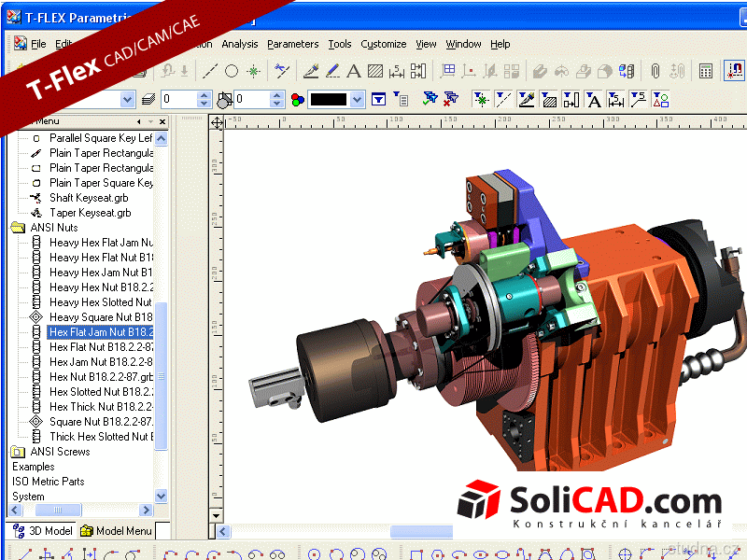The image size is (747, 560).
Task: Click the level value input field
Action: click(179, 100)
